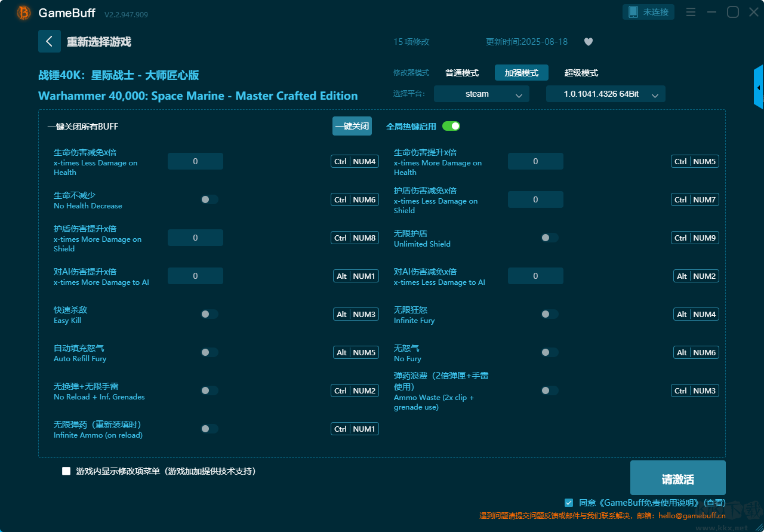The image size is (764, 532).
Task: Click the phone connection status icon
Action: (633, 12)
